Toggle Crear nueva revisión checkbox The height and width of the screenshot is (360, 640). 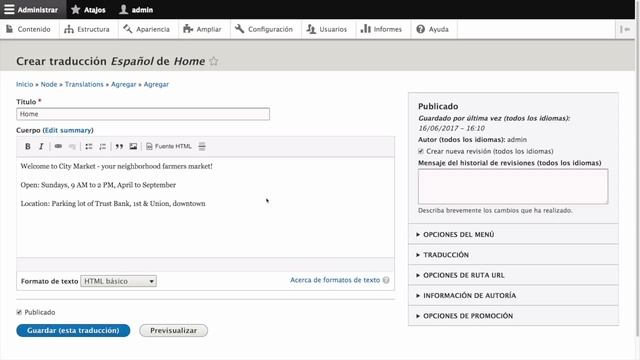421,151
